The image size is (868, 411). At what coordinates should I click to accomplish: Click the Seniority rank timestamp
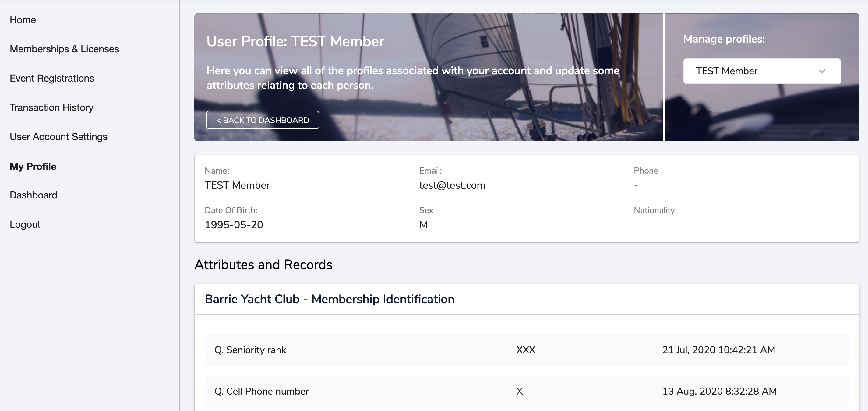coord(718,350)
